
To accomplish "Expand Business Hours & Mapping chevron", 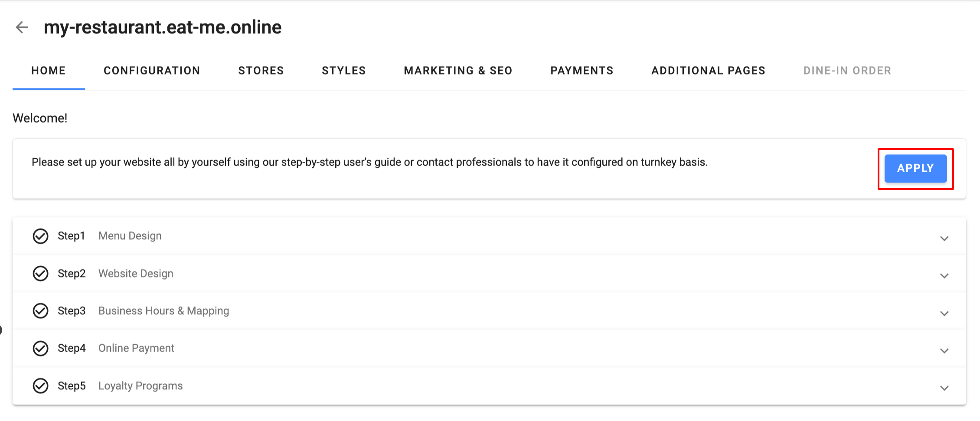I will click(944, 313).
